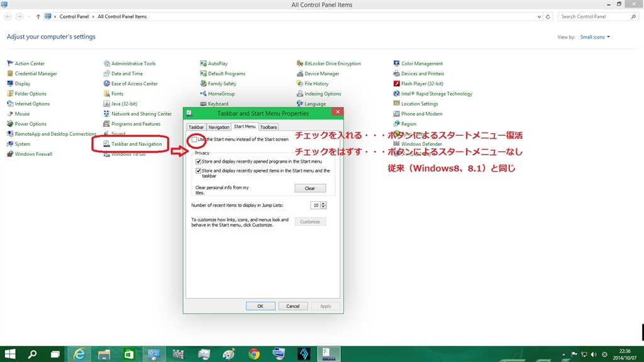The image size is (644, 362).
Task: Go up one level with up arrow
Action: tap(38, 17)
